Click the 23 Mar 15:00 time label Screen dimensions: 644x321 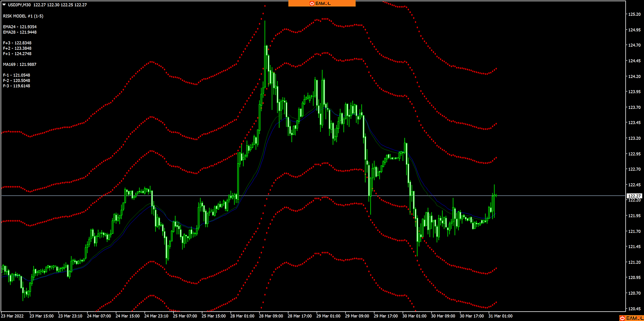coord(41,316)
